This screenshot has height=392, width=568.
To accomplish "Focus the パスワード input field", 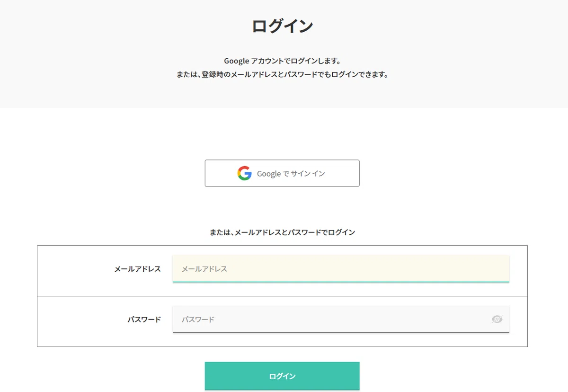I will tap(341, 319).
